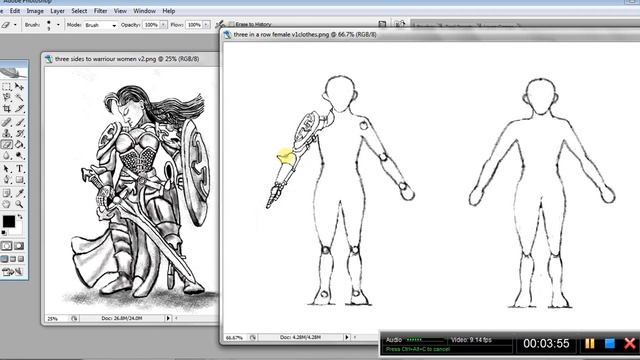Select the Notes tool
The width and height of the screenshot is (640, 360).
tap(7, 193)
